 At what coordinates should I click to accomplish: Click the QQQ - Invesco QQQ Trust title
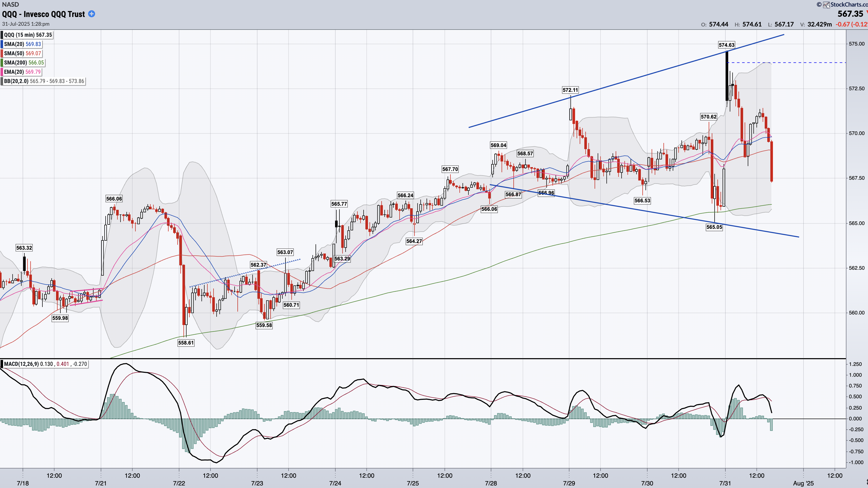tap(43, 14)
